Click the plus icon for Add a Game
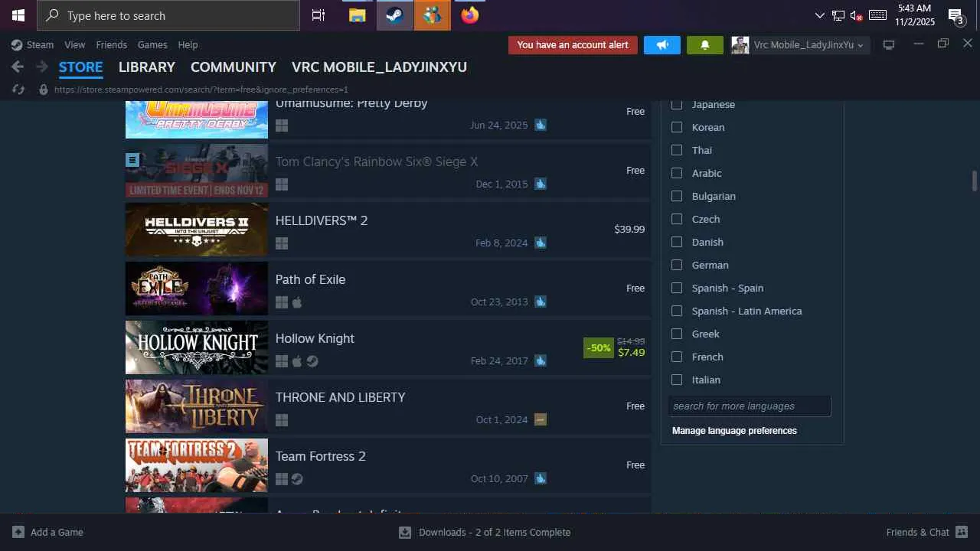 click(18, 532)
